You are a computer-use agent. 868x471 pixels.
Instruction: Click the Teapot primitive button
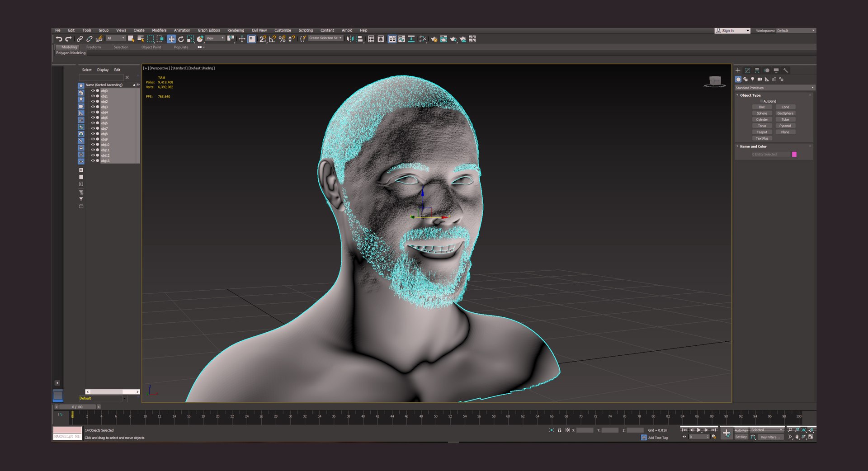(762, 132)
